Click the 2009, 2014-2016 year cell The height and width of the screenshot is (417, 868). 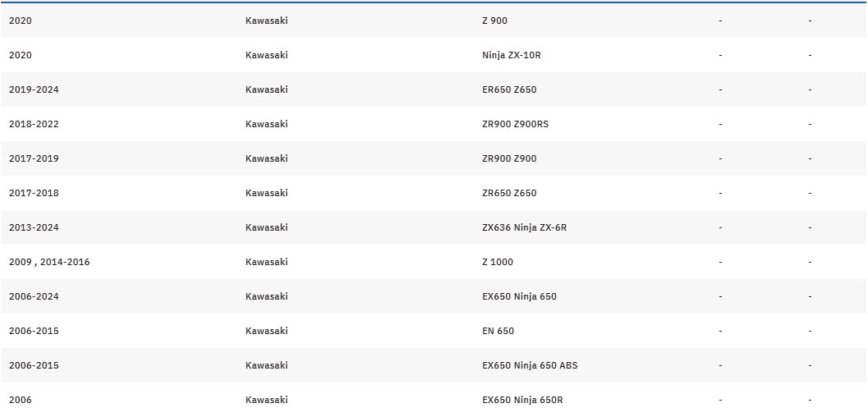click(49, 262)
